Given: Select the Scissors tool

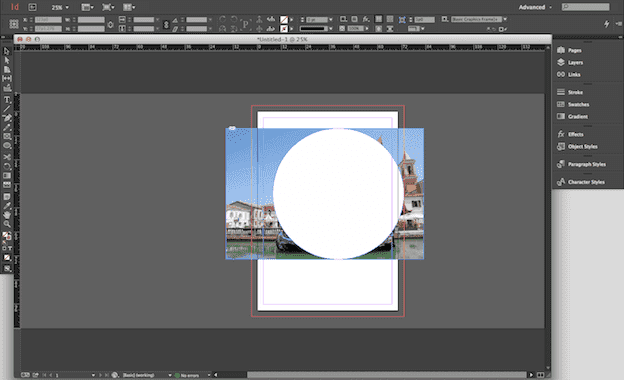Looking at the screenshot, I should [7, 157].
